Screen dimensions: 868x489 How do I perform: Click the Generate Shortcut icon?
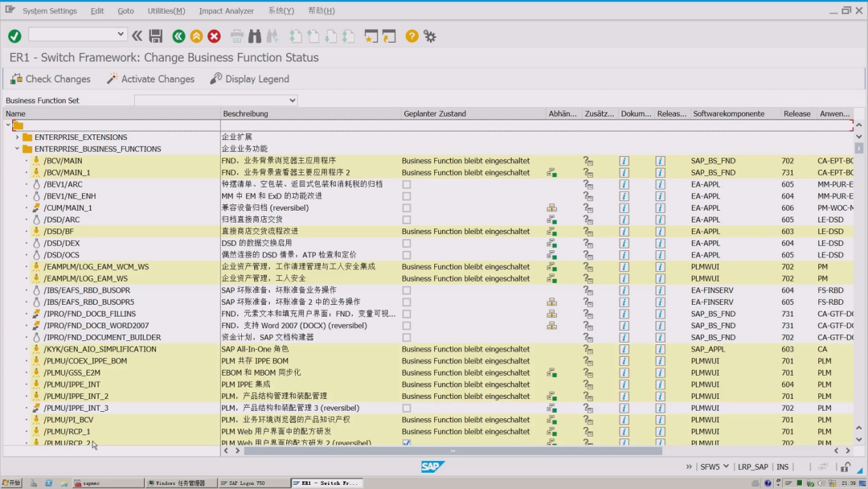point(389,36)
